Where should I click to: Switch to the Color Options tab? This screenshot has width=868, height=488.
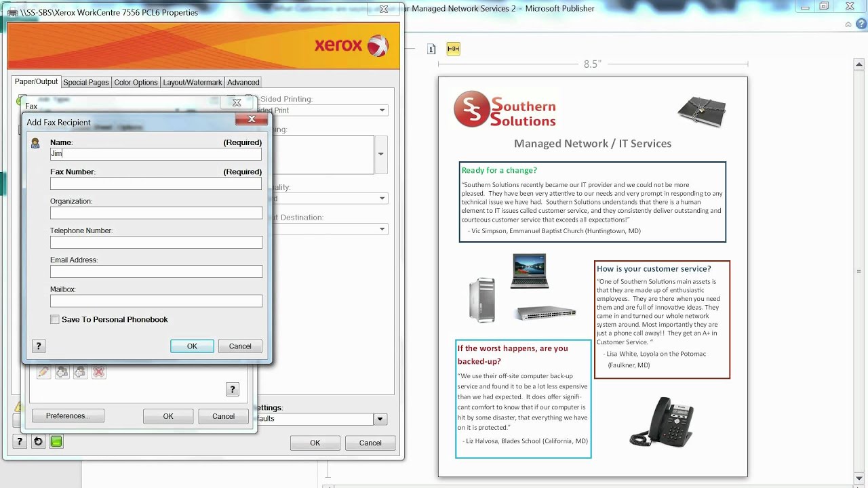click(x=136, y=82)
